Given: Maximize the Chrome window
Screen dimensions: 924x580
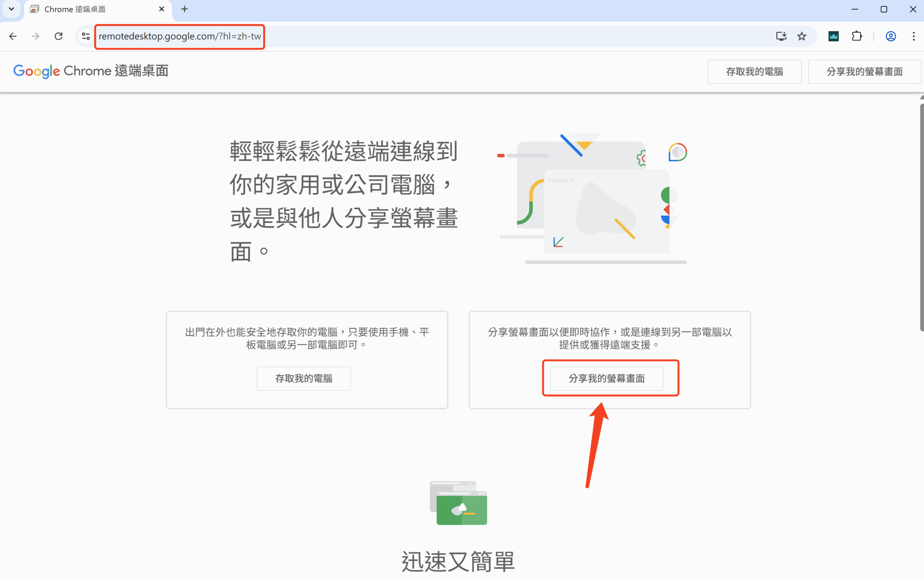Looking at the screenshot, I should coord(884,9).
